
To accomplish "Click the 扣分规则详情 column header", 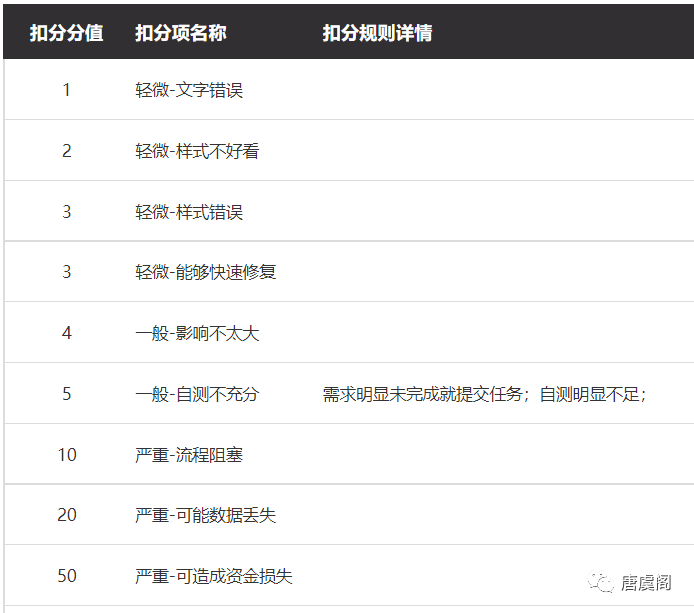I will pos(377,33).
